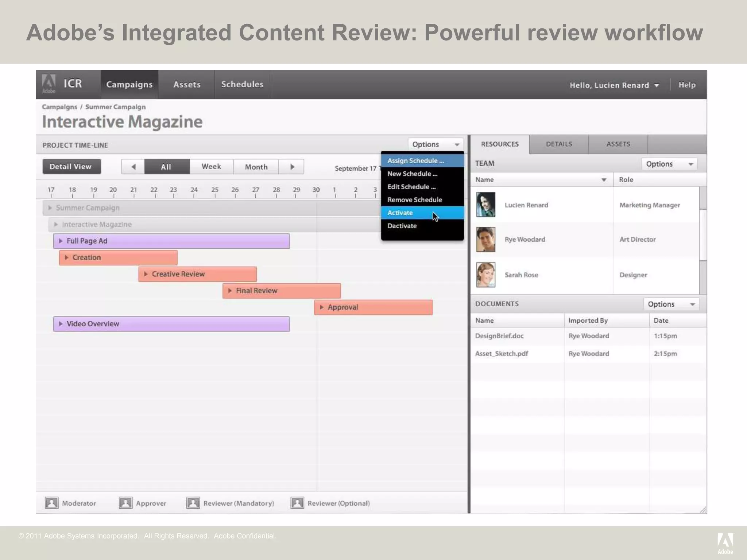Click the Adobe ICR logo
This screenshot has height=560, width=747.
tap(62, 84)
